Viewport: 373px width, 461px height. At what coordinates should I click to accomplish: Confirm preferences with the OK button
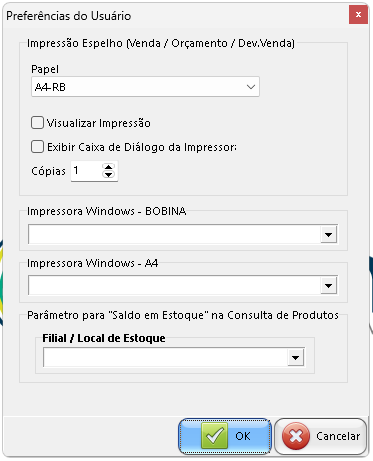[225, 436]
